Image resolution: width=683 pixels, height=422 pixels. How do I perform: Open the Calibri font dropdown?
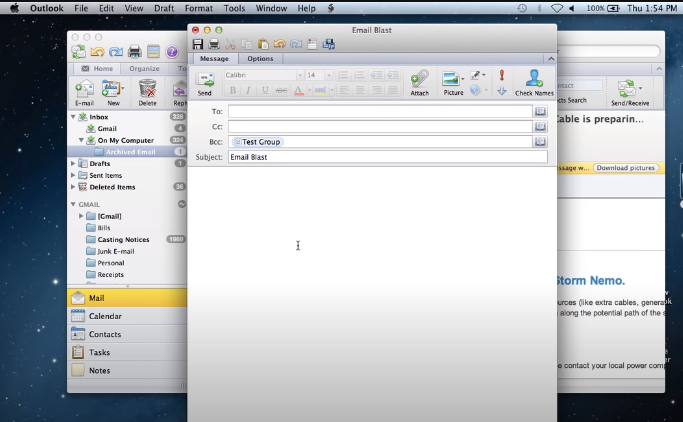[x=300, y=75]
